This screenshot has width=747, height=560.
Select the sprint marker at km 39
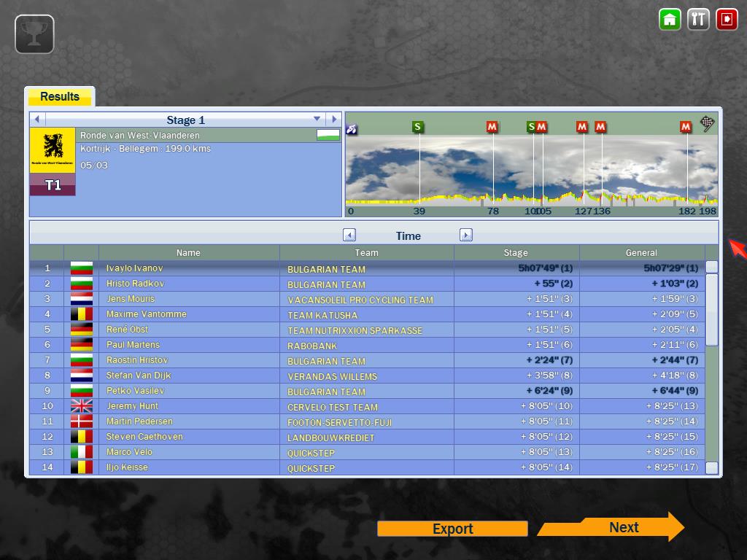click(417, 127)
